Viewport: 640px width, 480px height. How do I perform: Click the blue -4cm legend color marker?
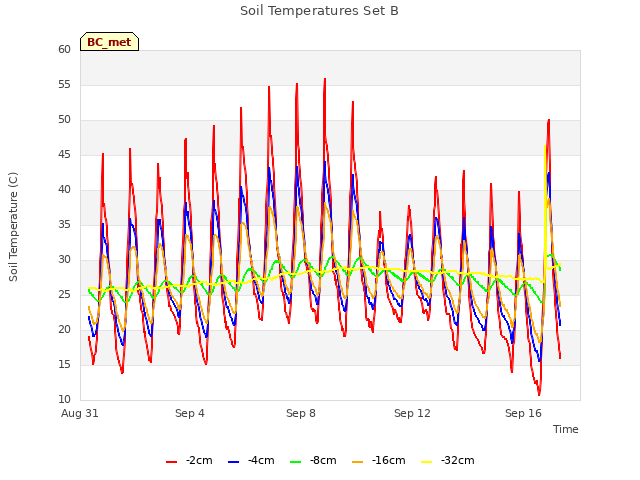tap(233, 462)
